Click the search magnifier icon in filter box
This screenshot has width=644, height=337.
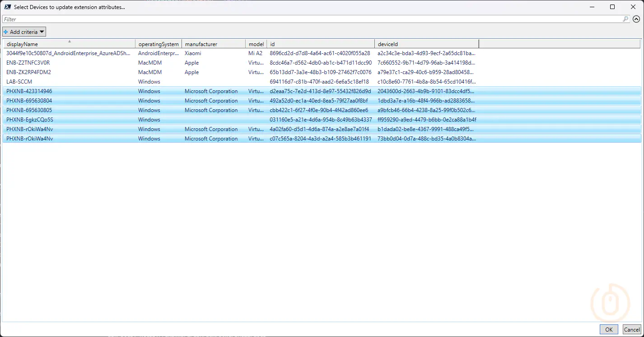625,19
